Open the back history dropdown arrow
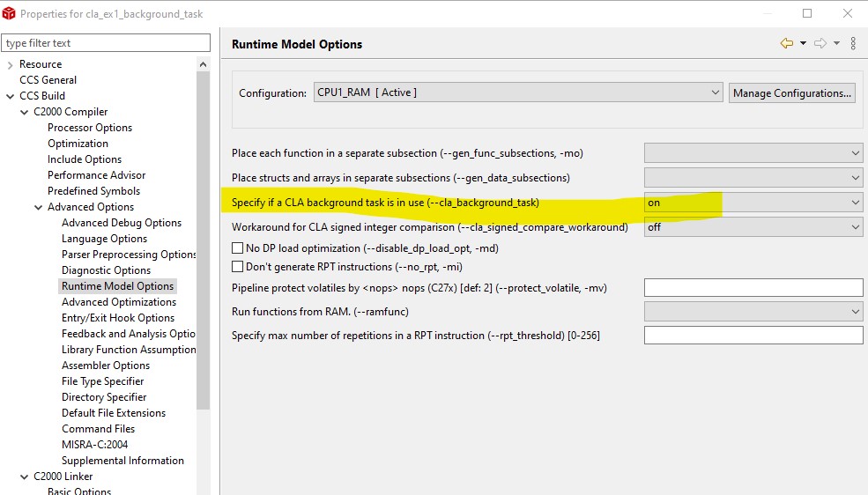This screenshot has width=868, height=495. (x=804, y=43)
